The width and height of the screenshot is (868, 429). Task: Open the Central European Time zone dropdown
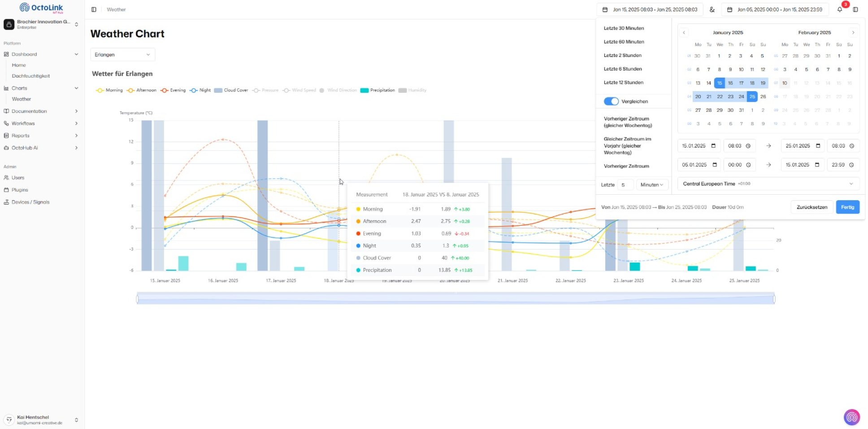[x=768, y=184]
